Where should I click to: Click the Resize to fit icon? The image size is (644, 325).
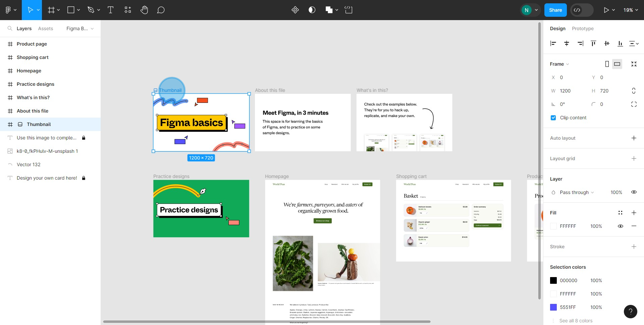(634, 64)
